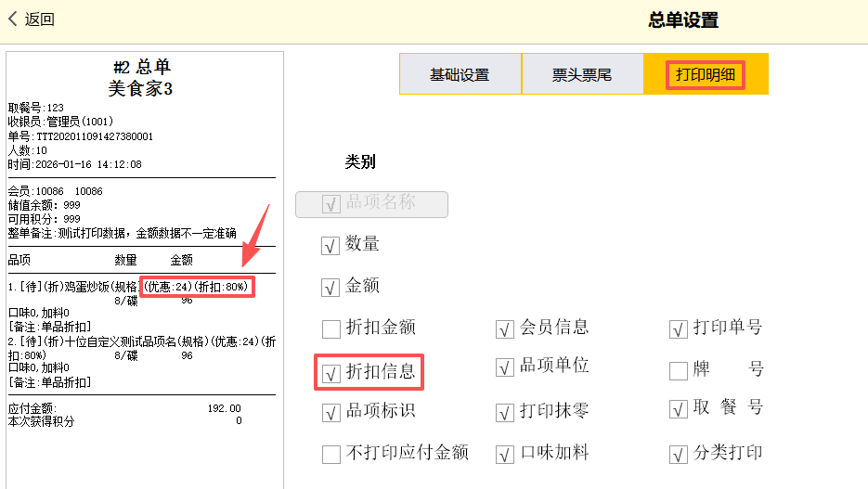Switch to the 票头票尾 tab
The width and height of the screenshot is (868, 489).
coord(582,74)
